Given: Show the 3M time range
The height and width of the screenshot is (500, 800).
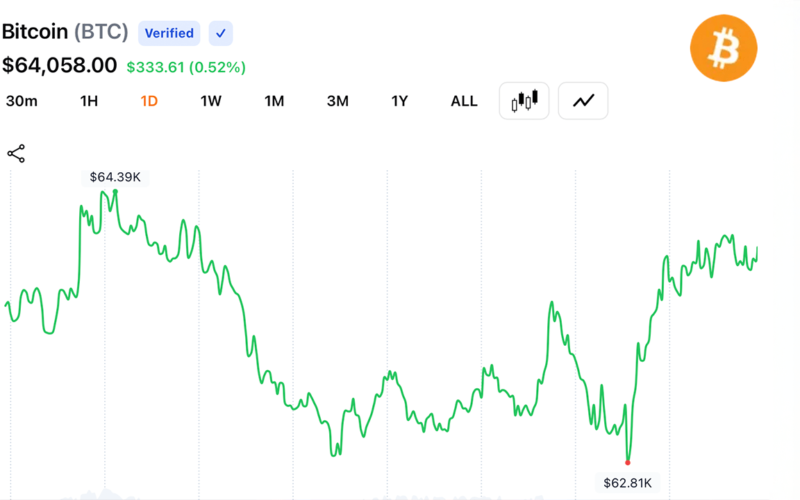Looking at the screenshot, I should [337, 101].
